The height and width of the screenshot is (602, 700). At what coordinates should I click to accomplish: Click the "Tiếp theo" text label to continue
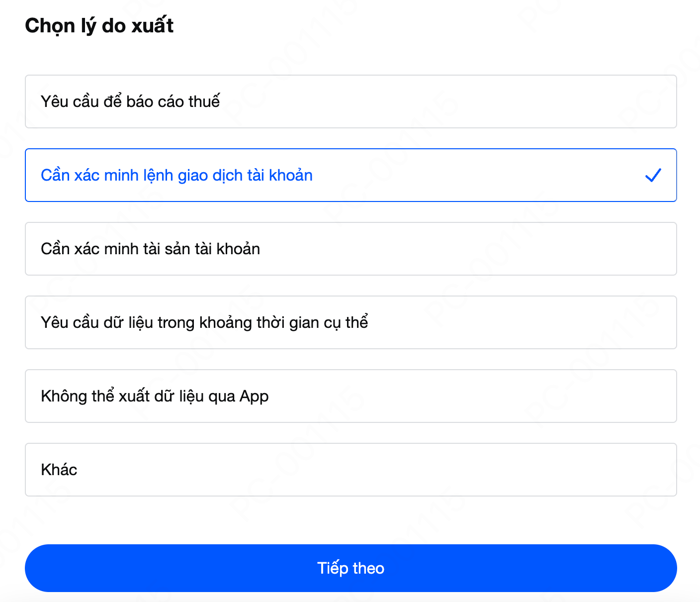coord(350,568)
